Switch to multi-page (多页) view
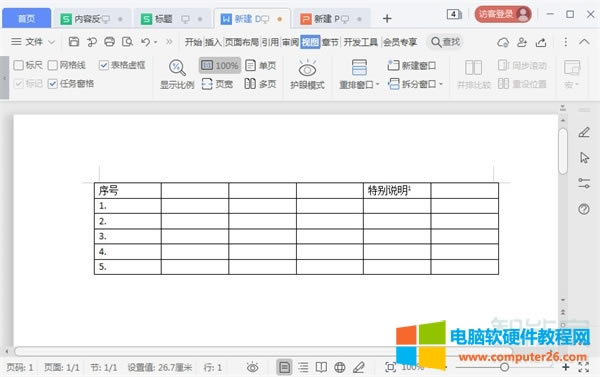Image resolution: width=600 pixels, height=377 pixels. pos(261,84)
